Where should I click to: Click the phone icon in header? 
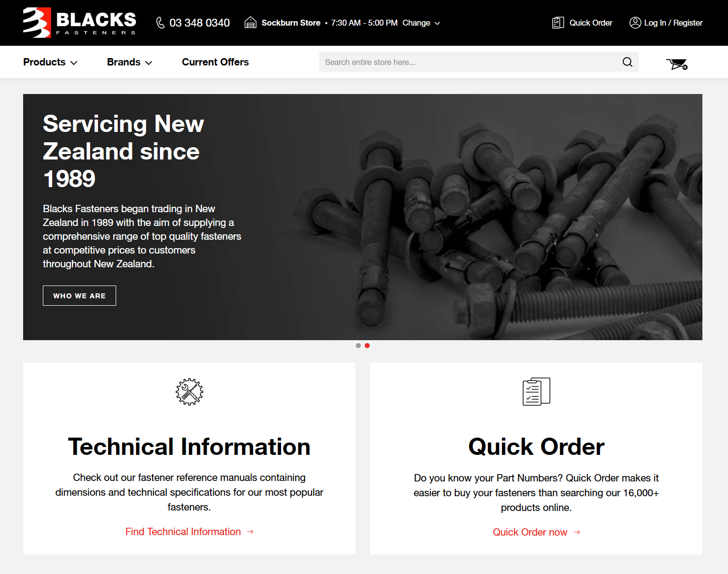coord(160,23)
